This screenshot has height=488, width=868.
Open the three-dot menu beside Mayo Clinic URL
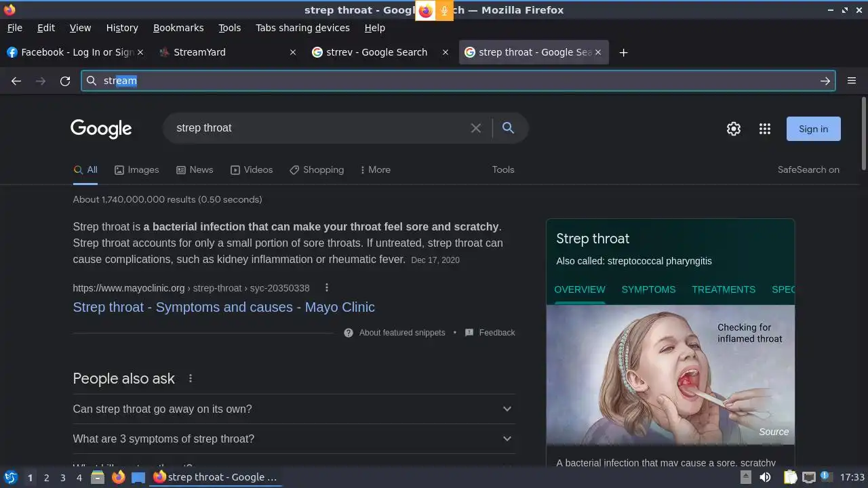[x=327, y=287]
